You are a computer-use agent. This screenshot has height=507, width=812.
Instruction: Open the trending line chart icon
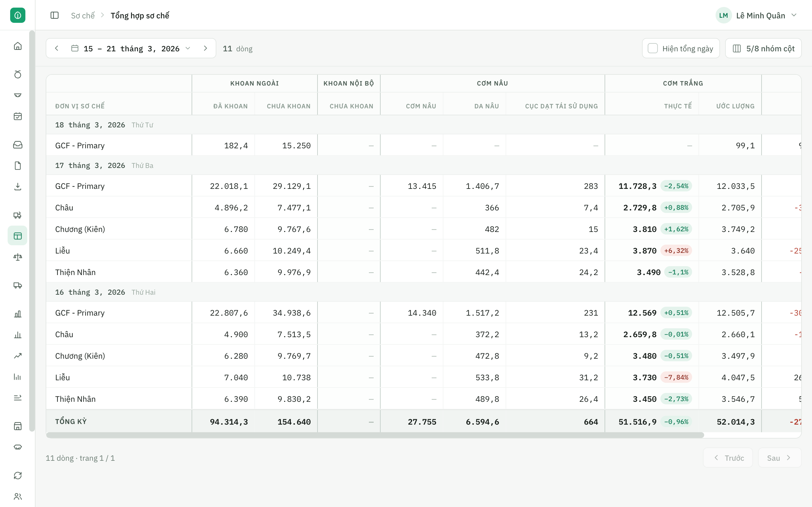[18, 356]
